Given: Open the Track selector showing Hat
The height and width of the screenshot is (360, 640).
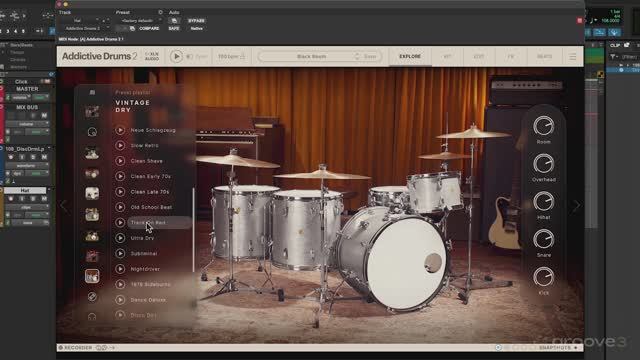Looking at the screenshot, I should (x=80, y=20).
